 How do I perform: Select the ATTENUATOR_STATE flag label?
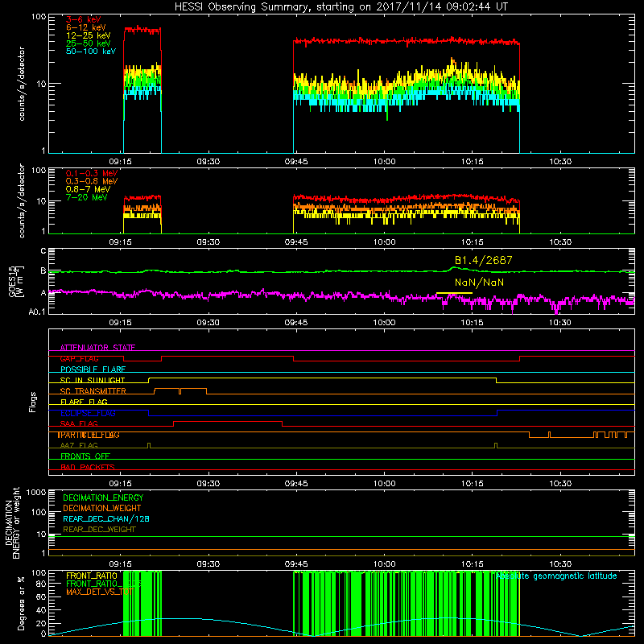97,348
